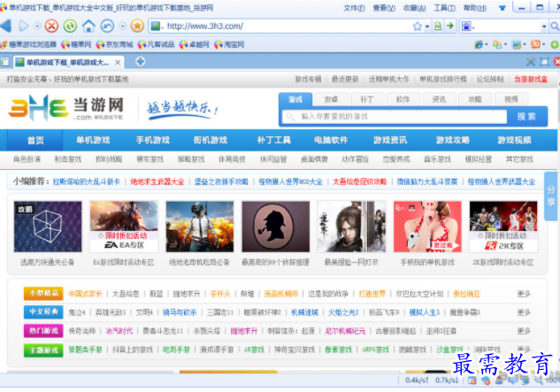Click popup blocker icon in status bar
Viewport: 560px width, 392px height.
click(x=472, y=380)
